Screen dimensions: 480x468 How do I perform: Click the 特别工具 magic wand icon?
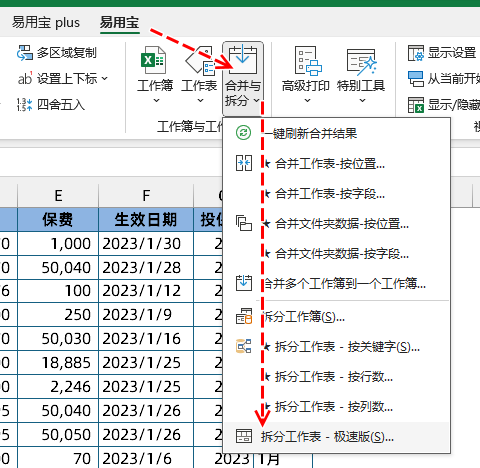tap(361, 62)
